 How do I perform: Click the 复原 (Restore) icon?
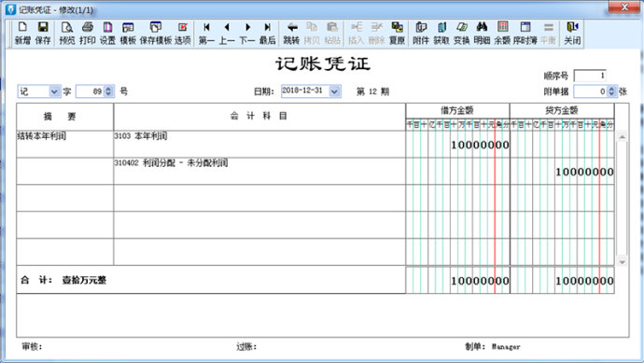tap(397, 33)
